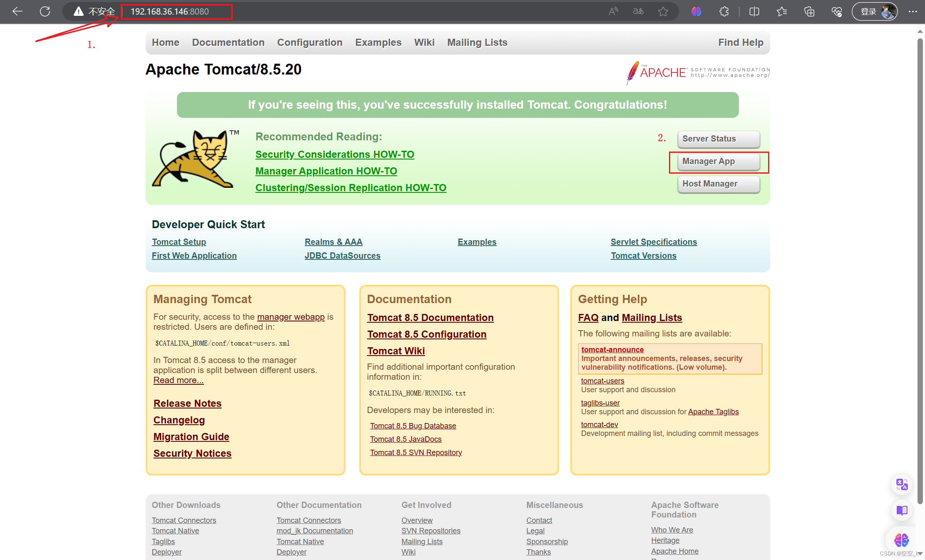Open the Documentation nav item
This screenshot has width=925, height=560.
pos(228,42)
